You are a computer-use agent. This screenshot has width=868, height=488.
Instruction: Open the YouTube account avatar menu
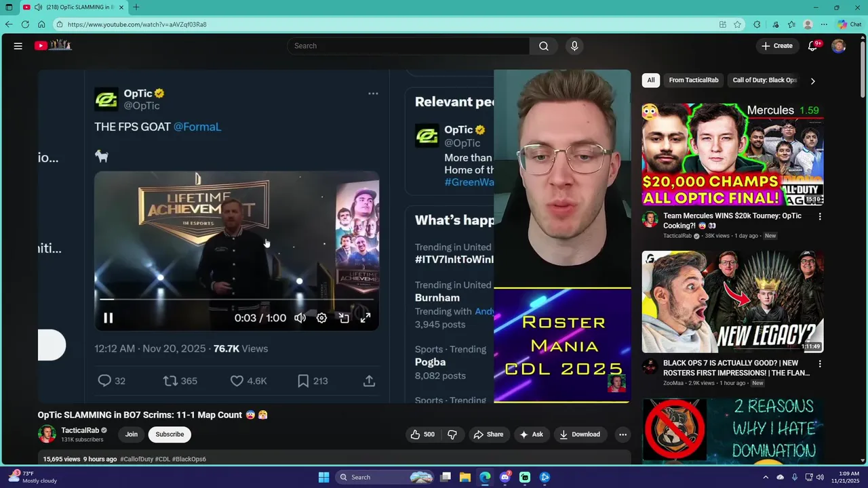(839, 46)
